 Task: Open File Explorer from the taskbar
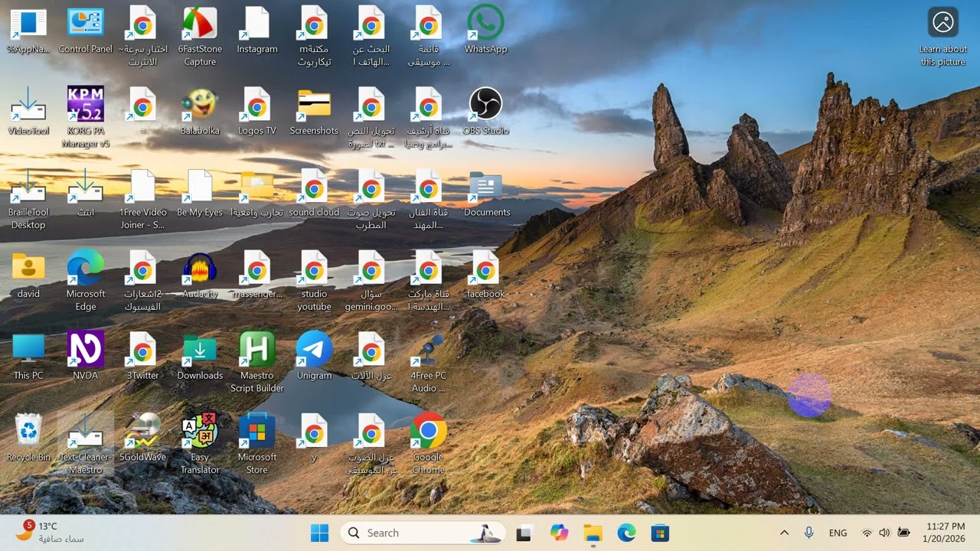pyautogui.click(x=593, y=533)
